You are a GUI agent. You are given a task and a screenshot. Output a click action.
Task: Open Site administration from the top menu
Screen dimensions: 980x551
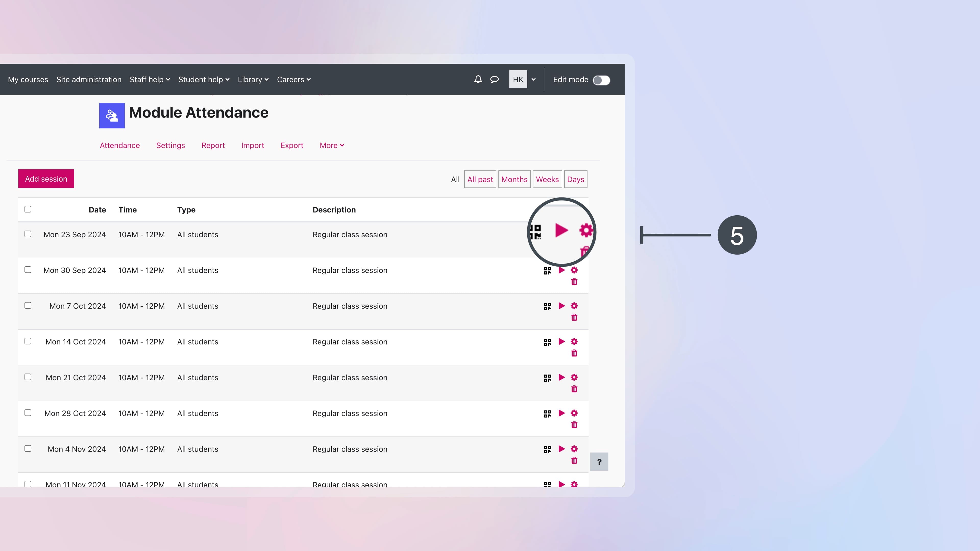[x=89, y=80]
